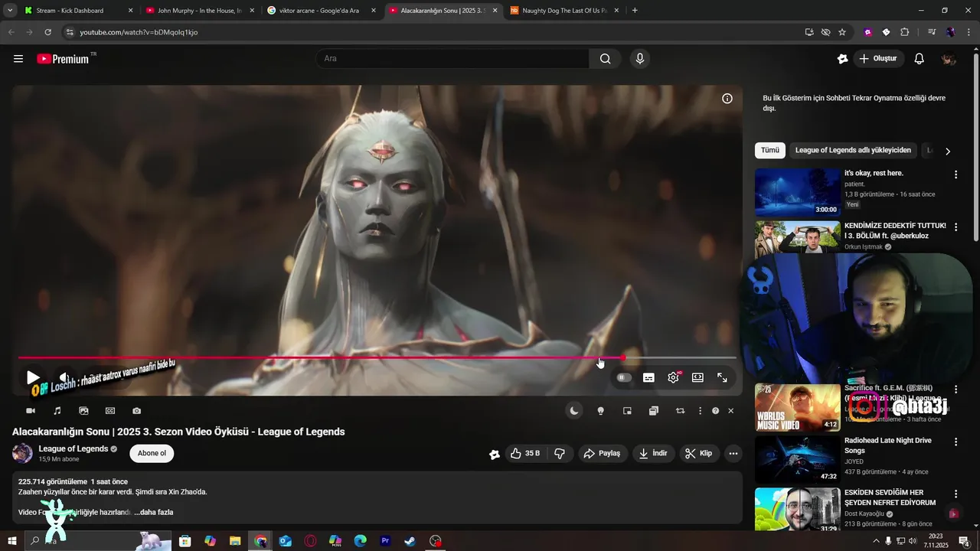The image size is (980, 551).
Task: Open options for Radiohead Late Night Drive
Action: (x=955, y=442)
